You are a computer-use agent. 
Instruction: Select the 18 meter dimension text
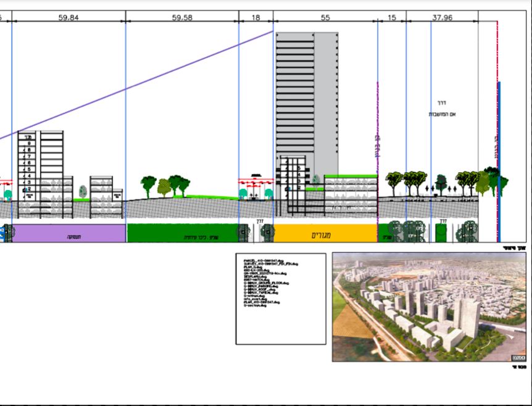point(256,18)
